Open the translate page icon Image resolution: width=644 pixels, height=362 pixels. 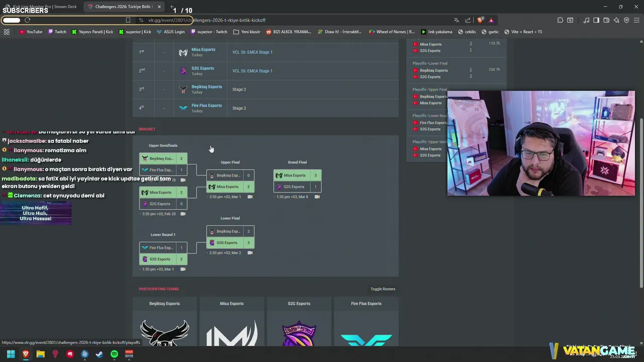point(456,20)
